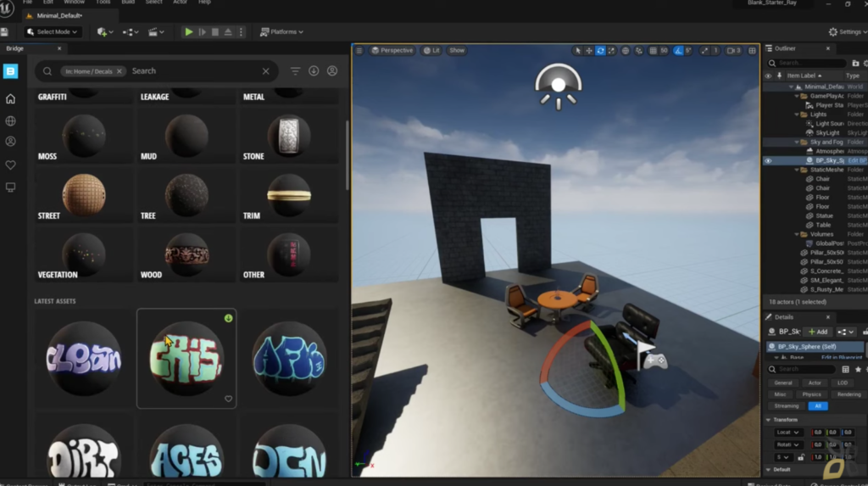Select the Statue item in Outliner
Screen dimensions: 868x486
(x=824, y=216)
